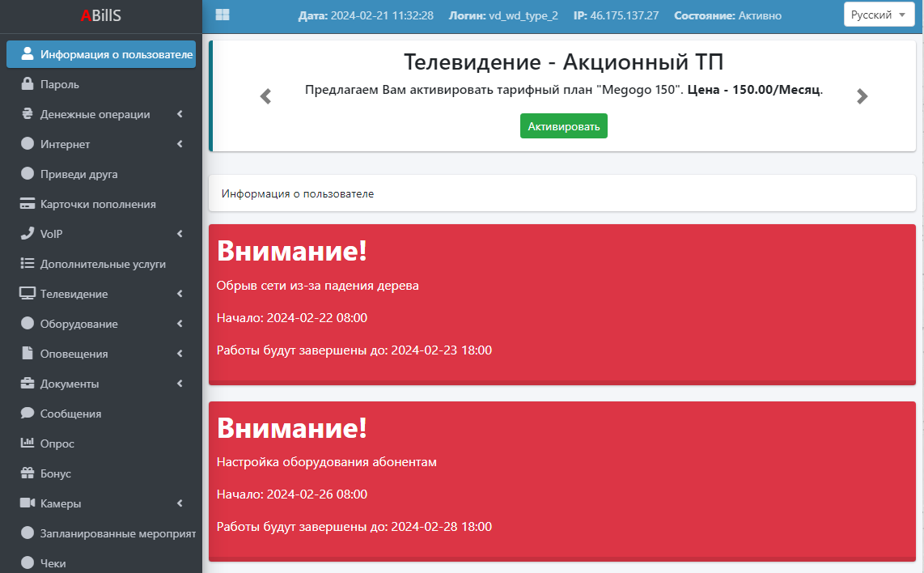Go to previous promo slide arrow
Screen dimensions: 924x573
click(x=265, y=96)
